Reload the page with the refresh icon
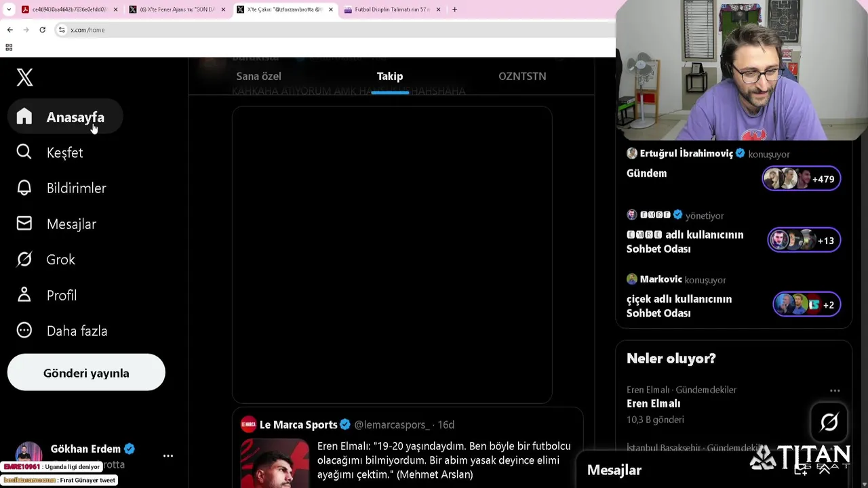 click(x=42, y=30)
